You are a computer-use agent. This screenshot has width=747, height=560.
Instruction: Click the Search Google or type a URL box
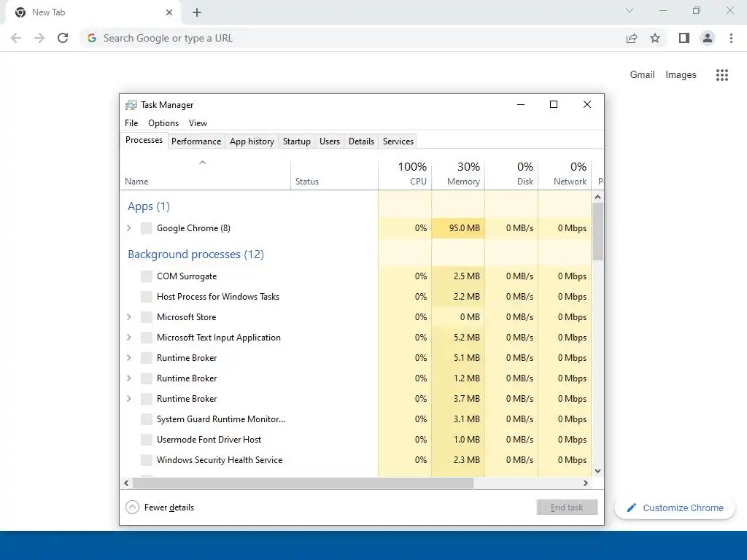point(352,38)
